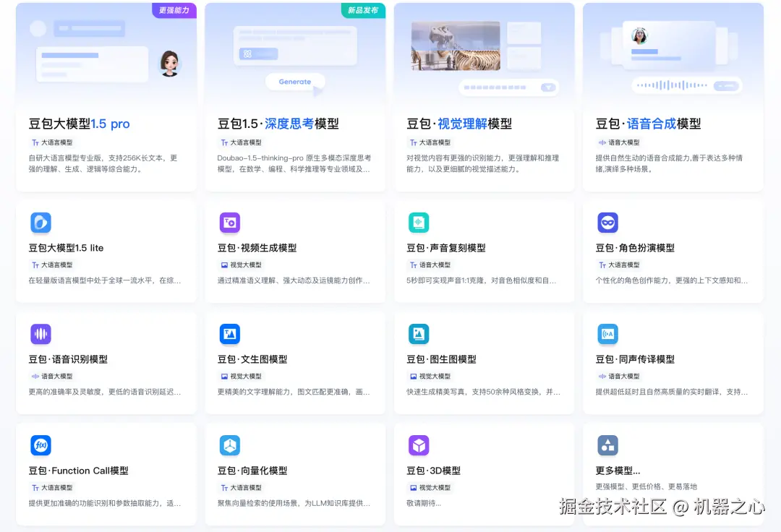Click the 新品发布 badge
Viewport: 781px width, 532px height.
(363, 10)
